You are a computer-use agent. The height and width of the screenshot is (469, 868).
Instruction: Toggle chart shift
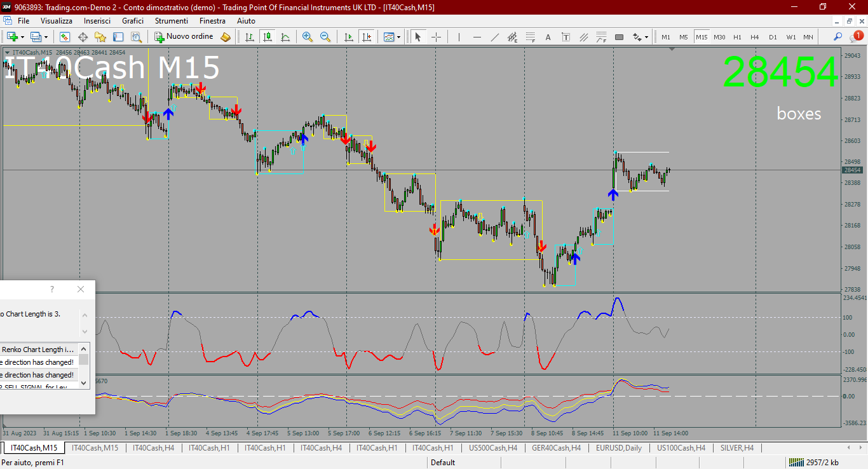pyautogui.click(x=366, y=37)
